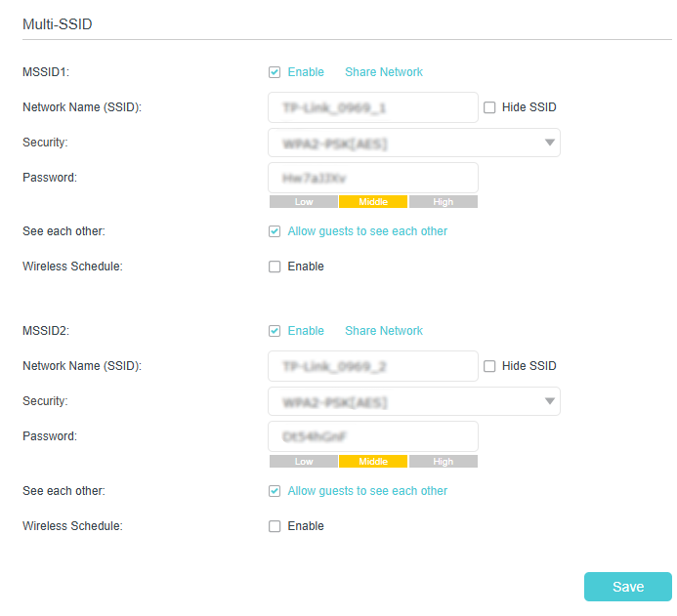The width and height of the screenshot is (677, 616).
Task: Uncheck MSSID1 allow guests to see each other
Action: 275,231
